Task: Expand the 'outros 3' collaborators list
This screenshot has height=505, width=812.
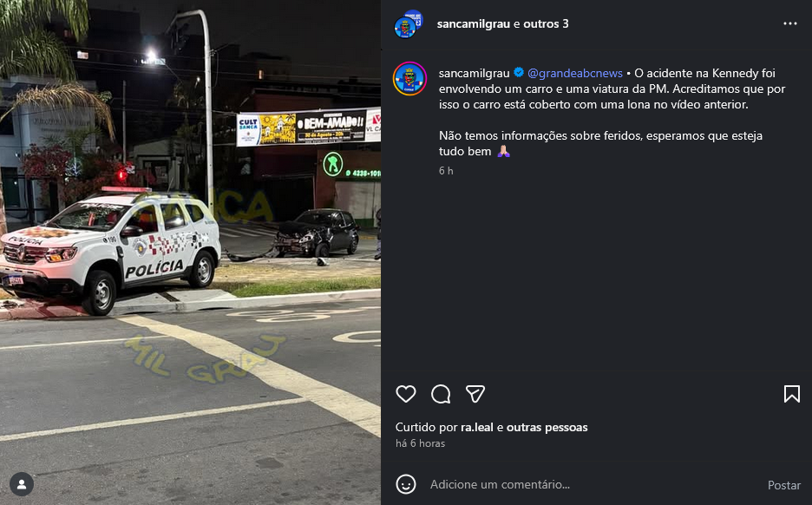Action: pyautogui.click(x=546, y=23)
